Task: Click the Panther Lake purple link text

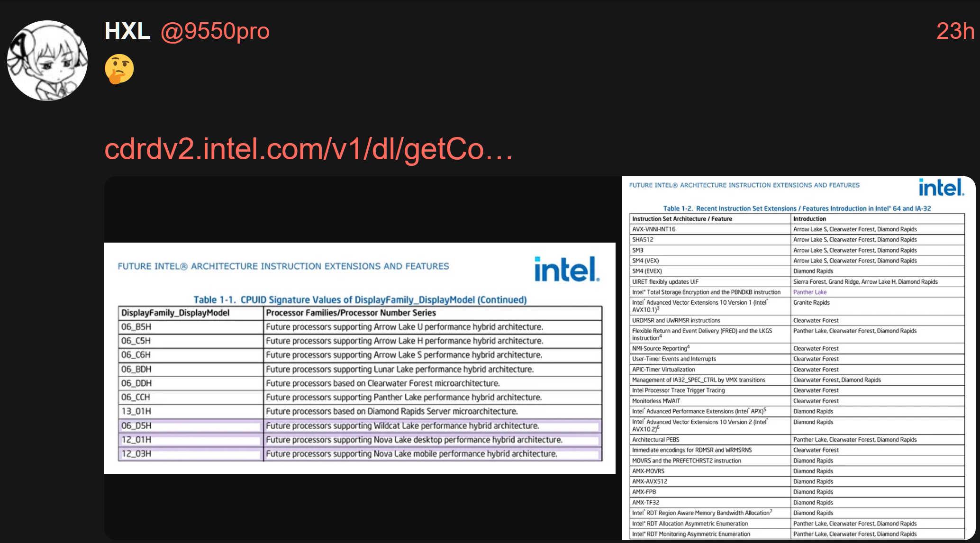Action: coord(809,292)
